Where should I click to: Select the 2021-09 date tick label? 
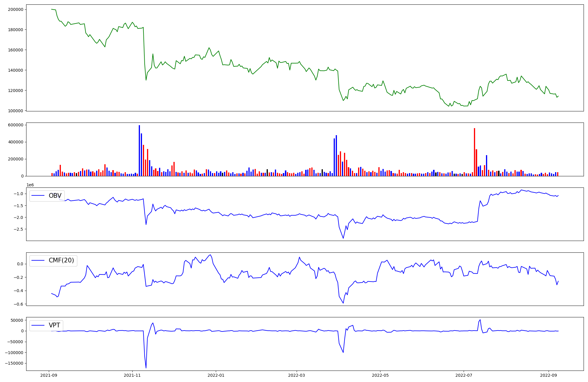49,375
